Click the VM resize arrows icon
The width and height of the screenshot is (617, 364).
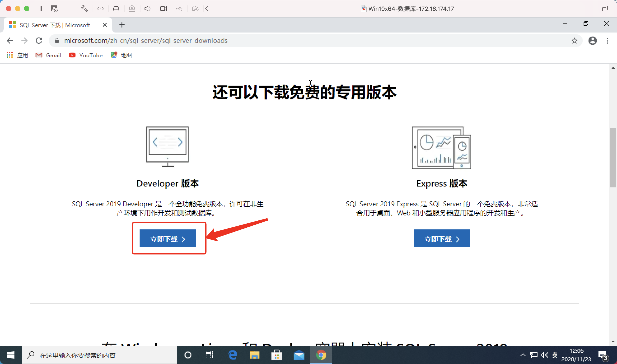(100, 9)
